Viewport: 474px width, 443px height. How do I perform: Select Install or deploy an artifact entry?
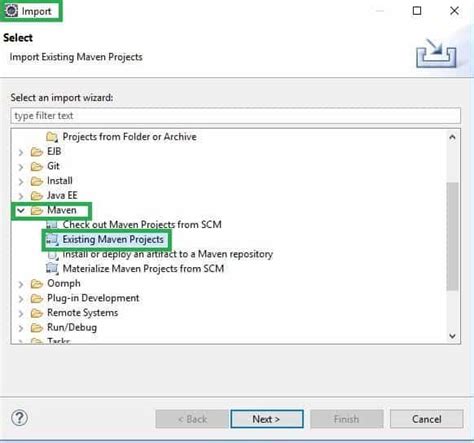(x=168, y=254)
